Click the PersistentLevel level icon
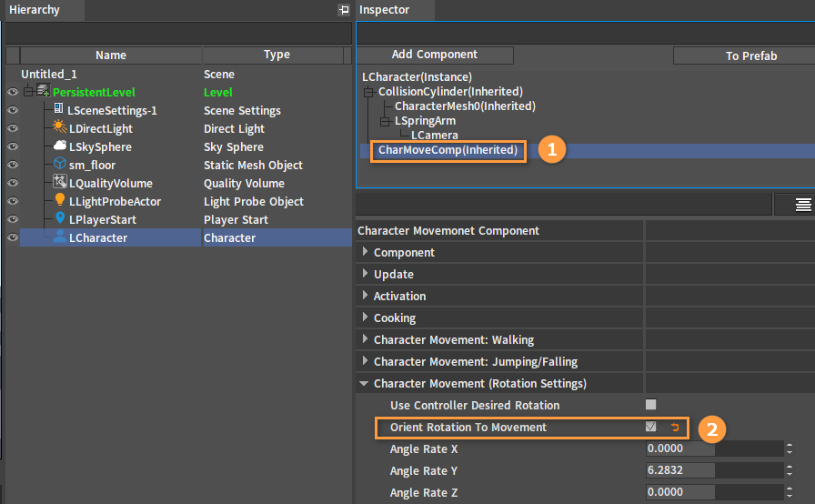Screen dimensions: 815x504 tap(43, 91)
